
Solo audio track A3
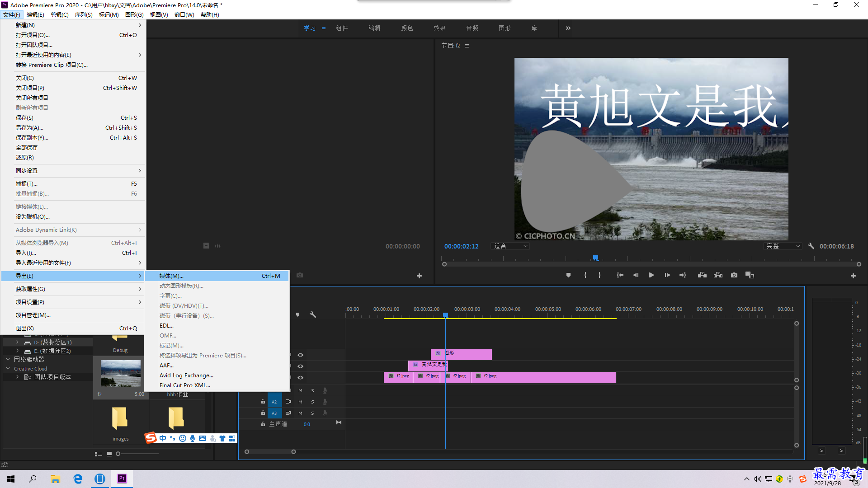(x=312, y=413)
